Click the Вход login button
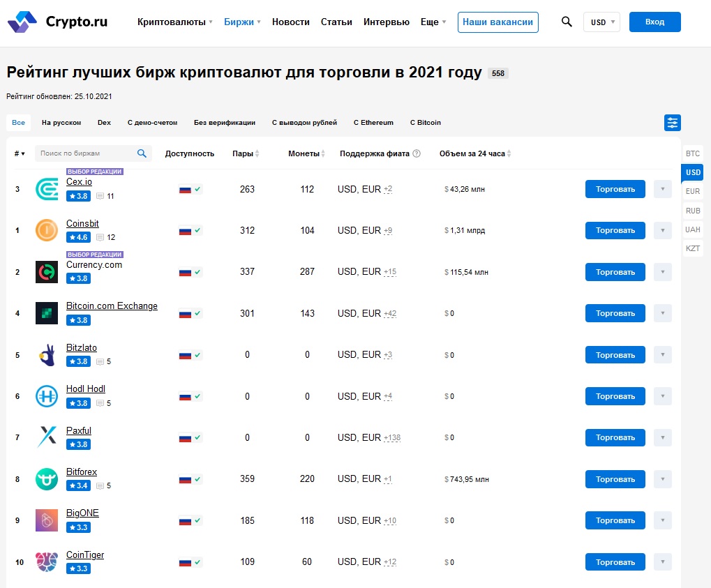 pos(654,22)
